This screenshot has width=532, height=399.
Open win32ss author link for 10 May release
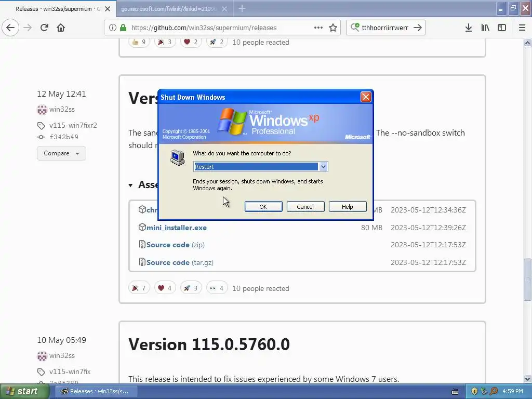point(62,355)
